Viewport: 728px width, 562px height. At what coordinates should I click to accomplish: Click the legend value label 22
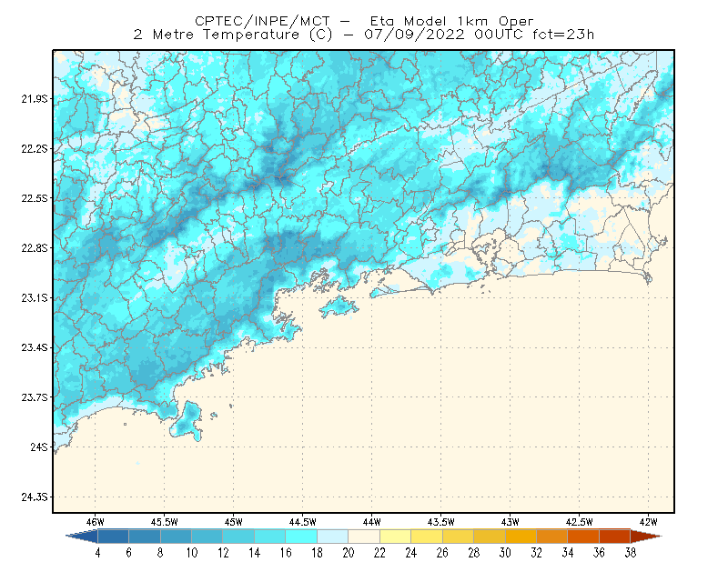379,553
